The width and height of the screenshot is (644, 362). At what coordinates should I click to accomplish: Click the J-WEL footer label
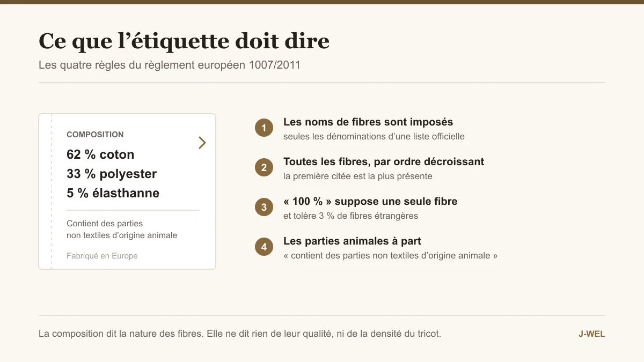[592, 334]
